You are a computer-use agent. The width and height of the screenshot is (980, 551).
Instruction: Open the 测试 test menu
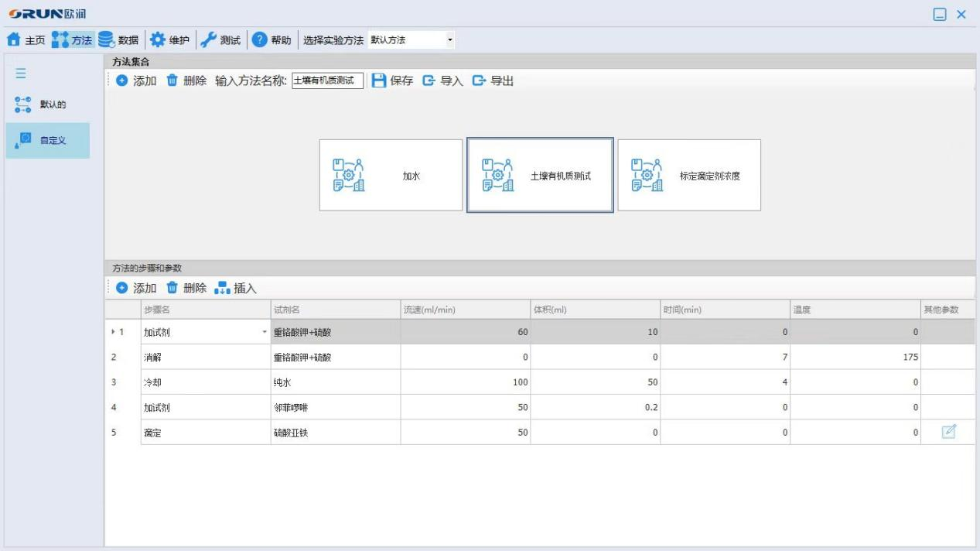(220, 39)
